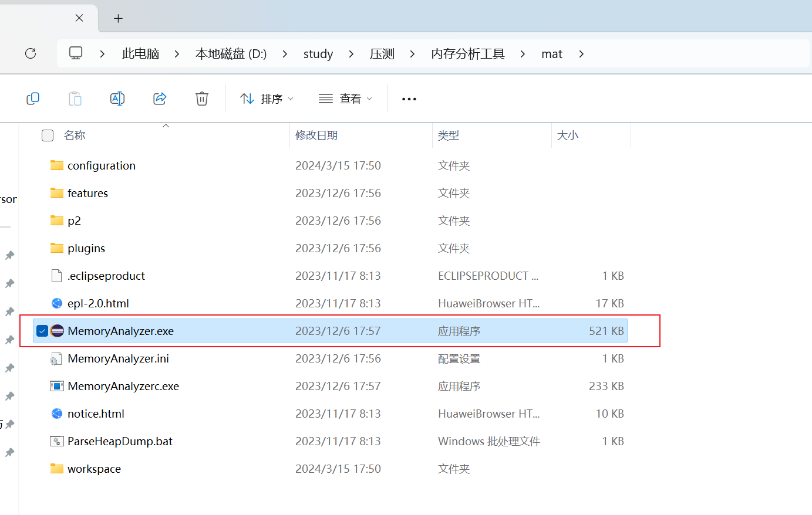Viewport: 812px width, 515px height.
Task: Select ParseHeapDump.bat file name
Action: tap(120, 441)
